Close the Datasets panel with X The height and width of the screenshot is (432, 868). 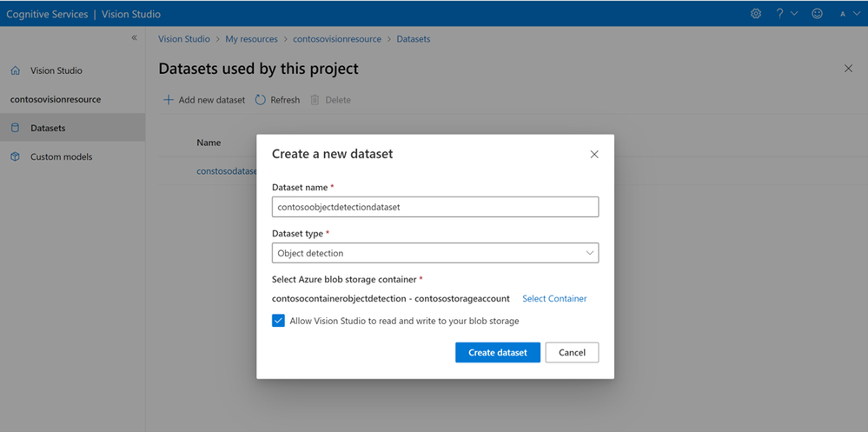click(848, 69)
